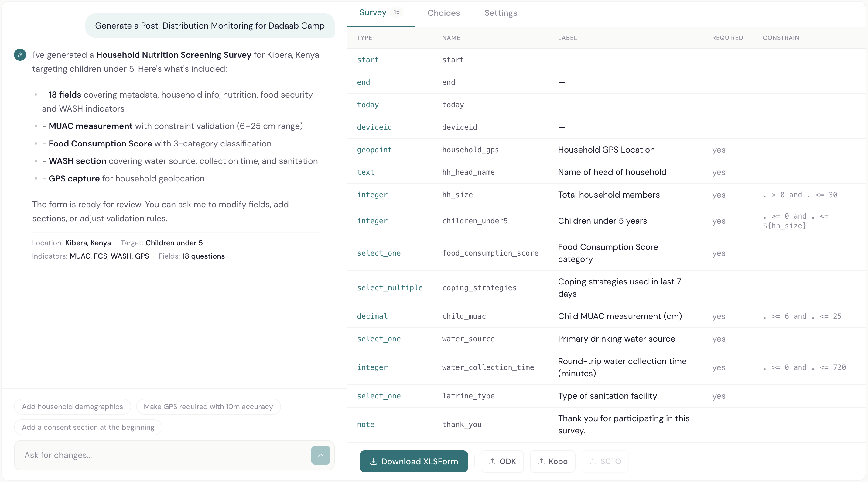Switch to the Choices tab

(444, 13)
